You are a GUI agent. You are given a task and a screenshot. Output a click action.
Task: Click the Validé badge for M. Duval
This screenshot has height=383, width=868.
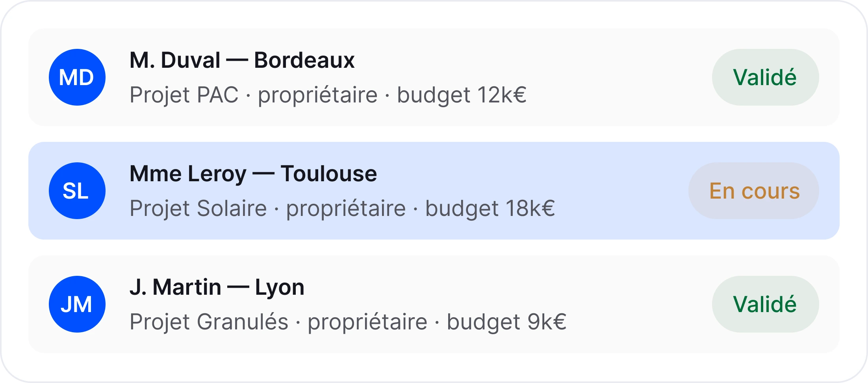point(765,77)
